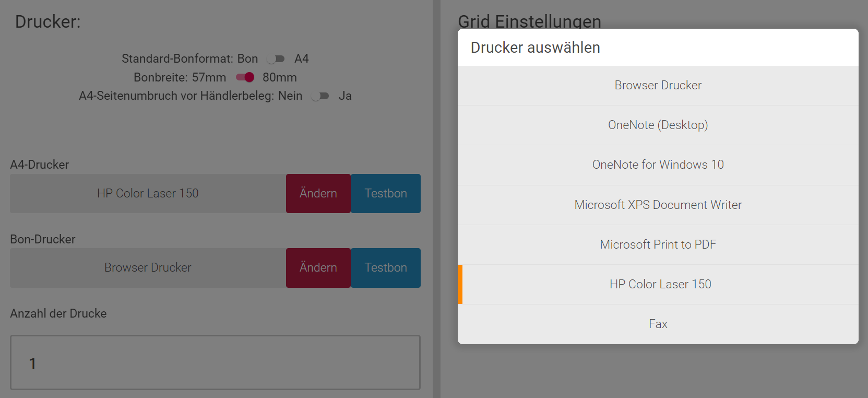Toggle Bonbreite switch between 57mm and 80mm
The image size is (868, 398).
pyautogui.click(x=245, y=77)
